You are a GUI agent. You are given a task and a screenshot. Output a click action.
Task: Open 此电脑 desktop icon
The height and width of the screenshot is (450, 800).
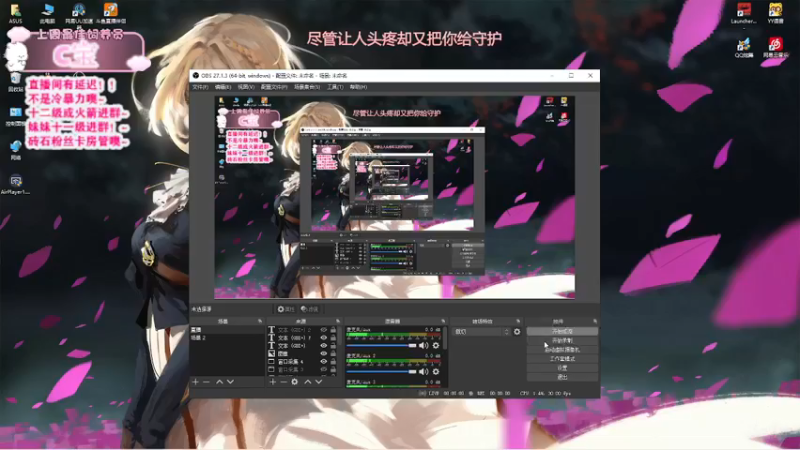pos(47,14)
